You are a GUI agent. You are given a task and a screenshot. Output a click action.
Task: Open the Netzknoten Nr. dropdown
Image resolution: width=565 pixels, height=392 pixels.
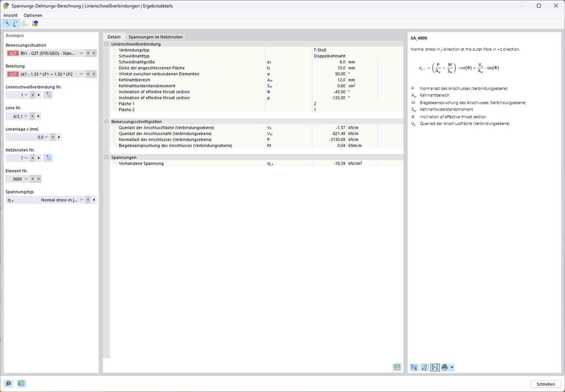tap(26, 158)
